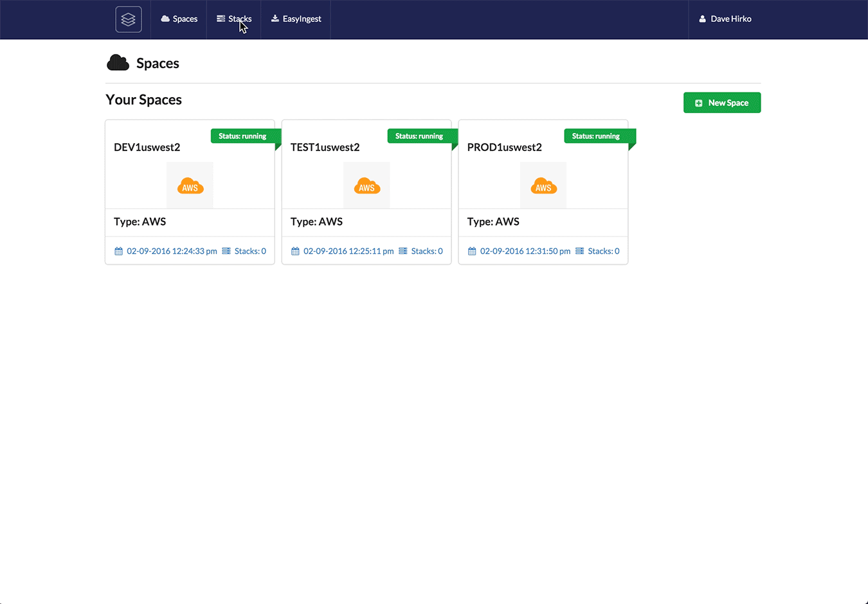The height and width of the screenshot is (604, 868).
Task: Click the AWS cloud icon in DEV1uswest2 card
Action: click(190, 186)
